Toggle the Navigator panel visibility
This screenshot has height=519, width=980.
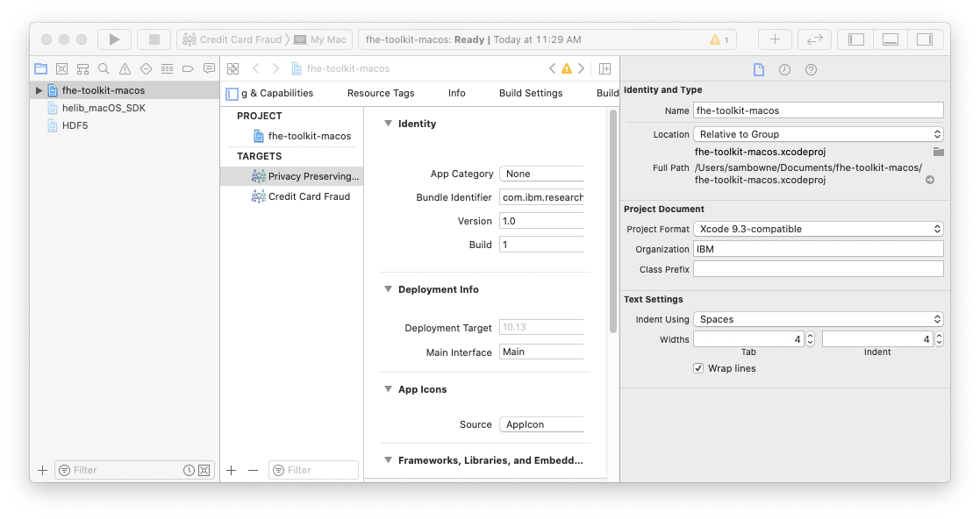click(856, 39)
